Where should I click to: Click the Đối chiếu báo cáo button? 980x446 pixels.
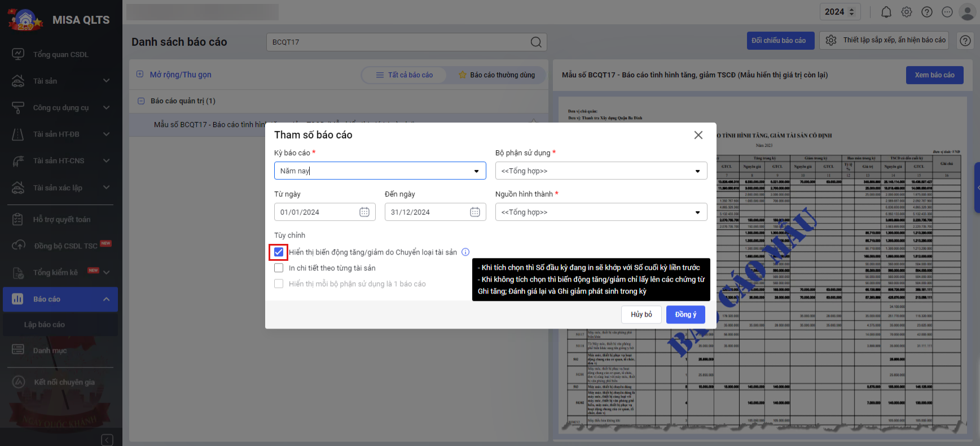point(781,41)
